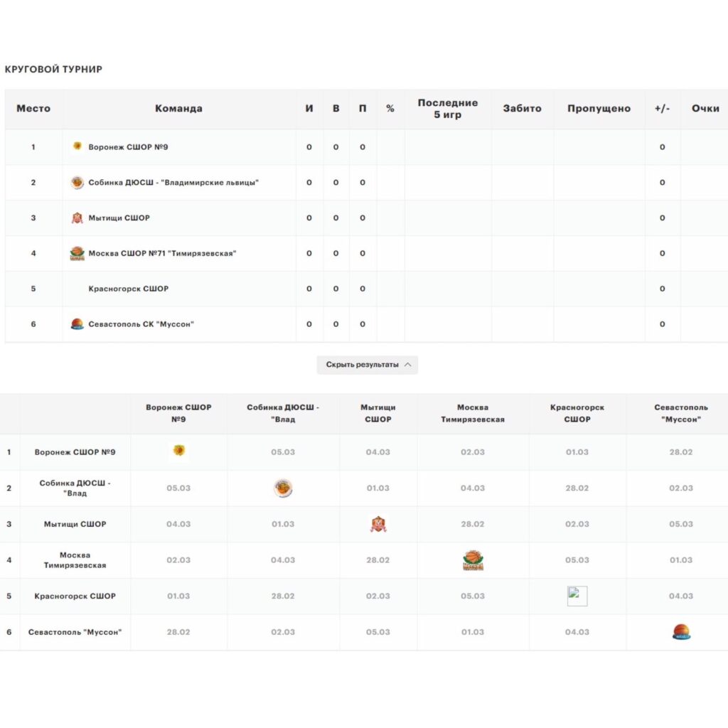
Task: Open 28.02 game: Собинка row, Красногорск column
Action: (577, 488)
